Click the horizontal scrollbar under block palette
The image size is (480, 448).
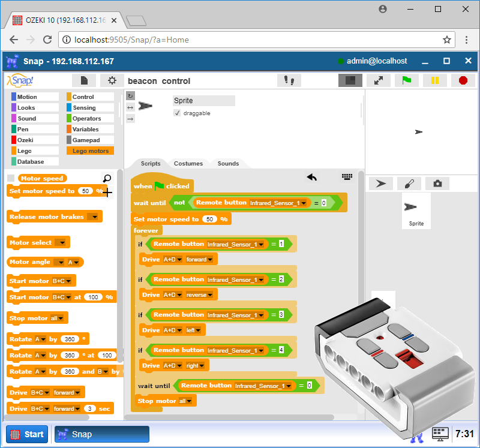pyautogui.click(x=47, y=417)
